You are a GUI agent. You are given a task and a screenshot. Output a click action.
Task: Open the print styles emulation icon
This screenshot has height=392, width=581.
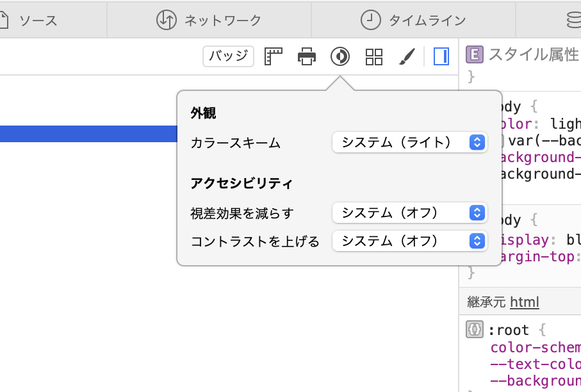click(x=306, y=56)
